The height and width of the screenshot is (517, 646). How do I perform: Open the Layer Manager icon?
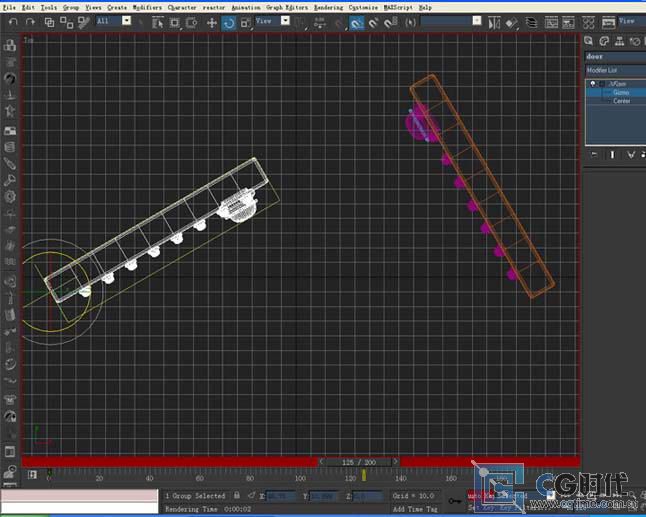[x=531, y=23]
